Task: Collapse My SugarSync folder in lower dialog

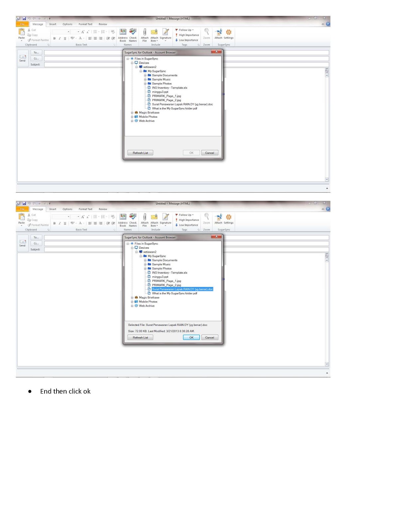Action: (x=141, y=256)
